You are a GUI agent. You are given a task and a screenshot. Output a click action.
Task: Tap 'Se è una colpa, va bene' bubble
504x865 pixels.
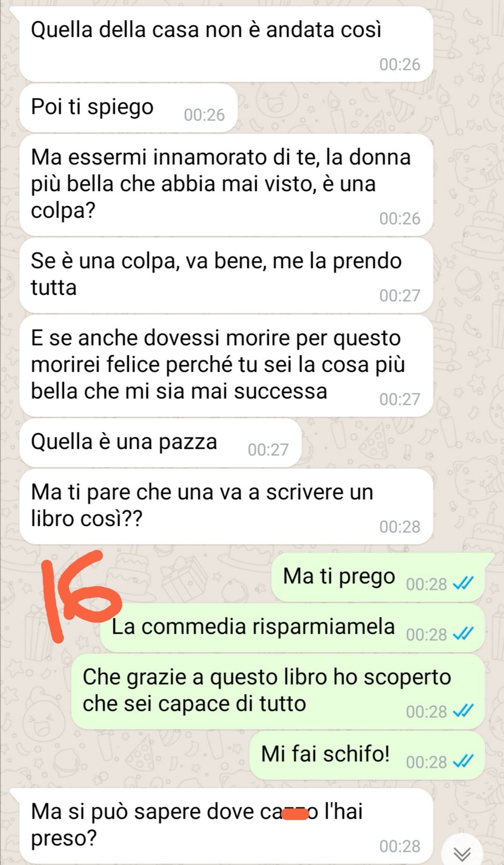[226, 275]
